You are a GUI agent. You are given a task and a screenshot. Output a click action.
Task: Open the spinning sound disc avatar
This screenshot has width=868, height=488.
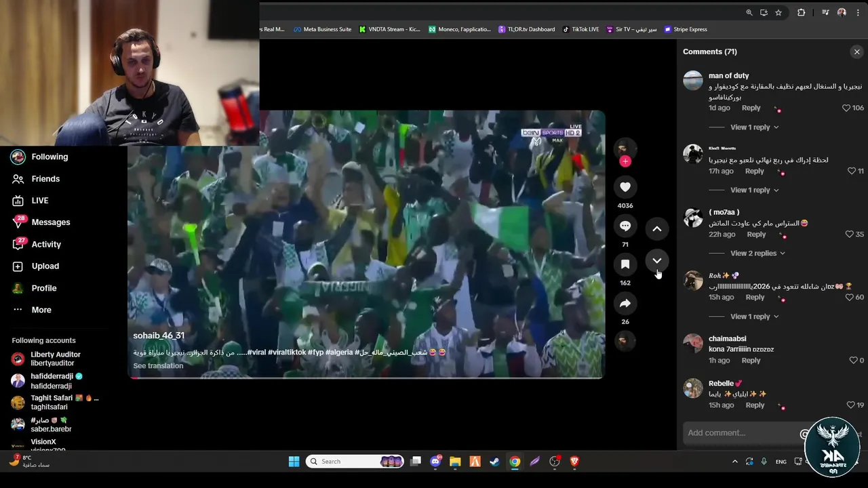click(x=625, y=340)
